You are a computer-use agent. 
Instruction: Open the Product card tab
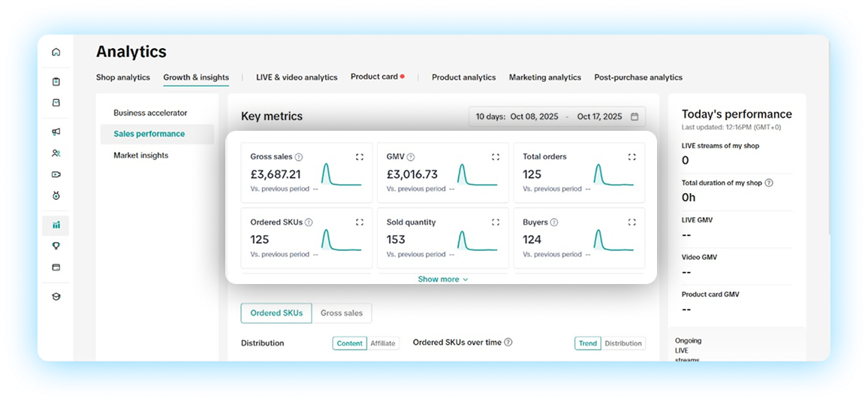(374, 77)
